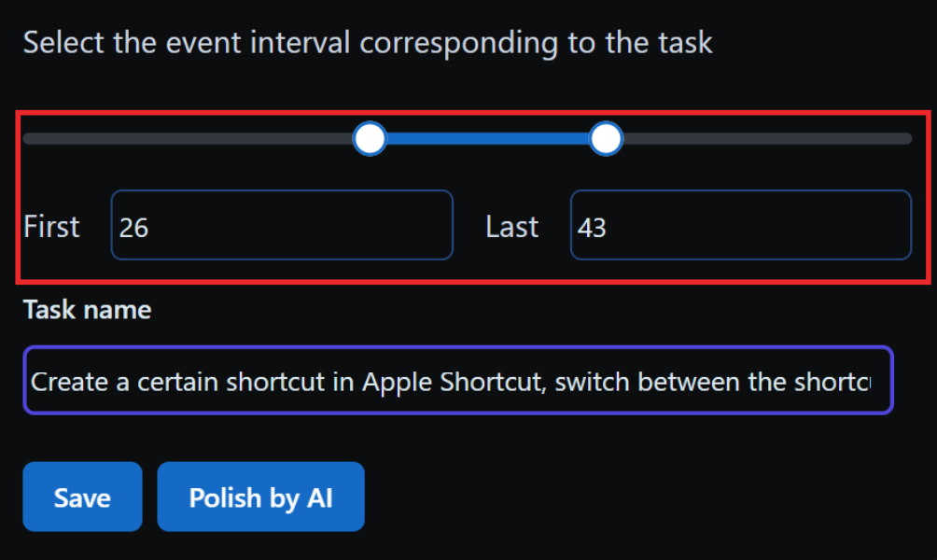
Task: Click the "Last" label
Action: [511, 227]
